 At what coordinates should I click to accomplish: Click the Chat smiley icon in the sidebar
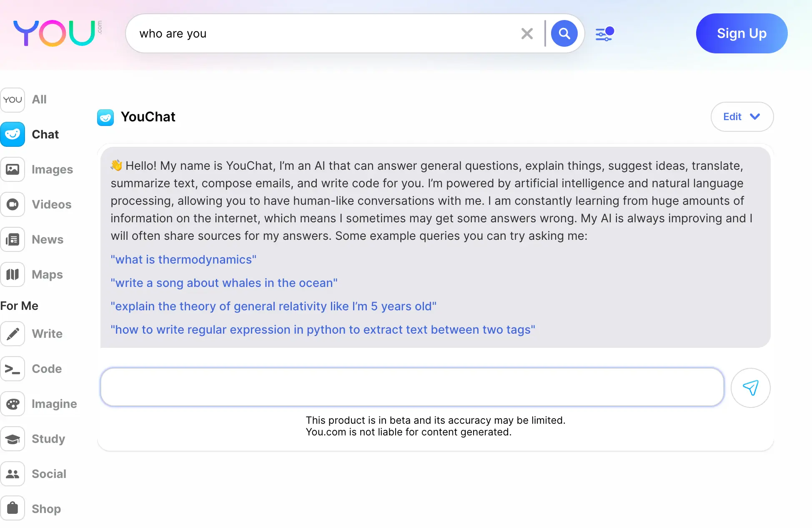(x=13, y=134)
